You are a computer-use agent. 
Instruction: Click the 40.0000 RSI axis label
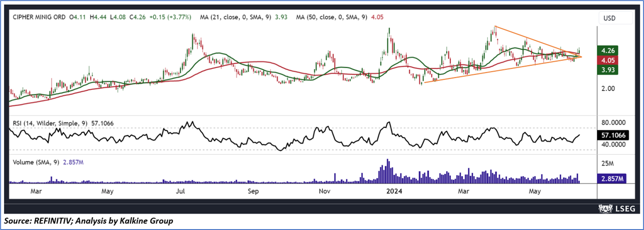click(614, 145)
